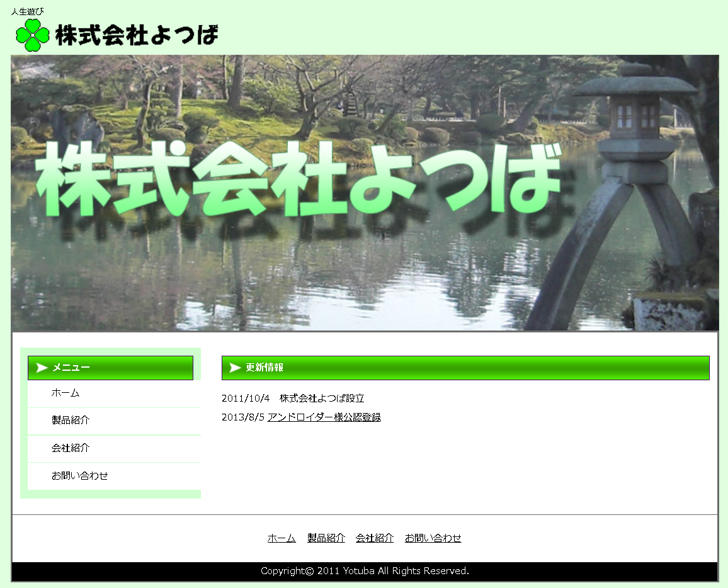Click the 人生遊び tagline above the logo
The height and width of the screenshot is (588, 728).
coord(28,11)
